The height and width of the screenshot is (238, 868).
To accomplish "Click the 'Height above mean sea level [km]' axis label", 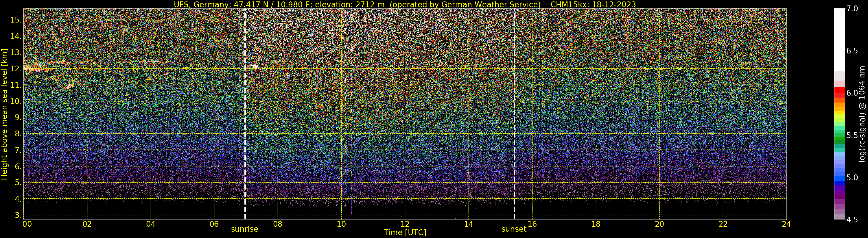I will point(4,114).
